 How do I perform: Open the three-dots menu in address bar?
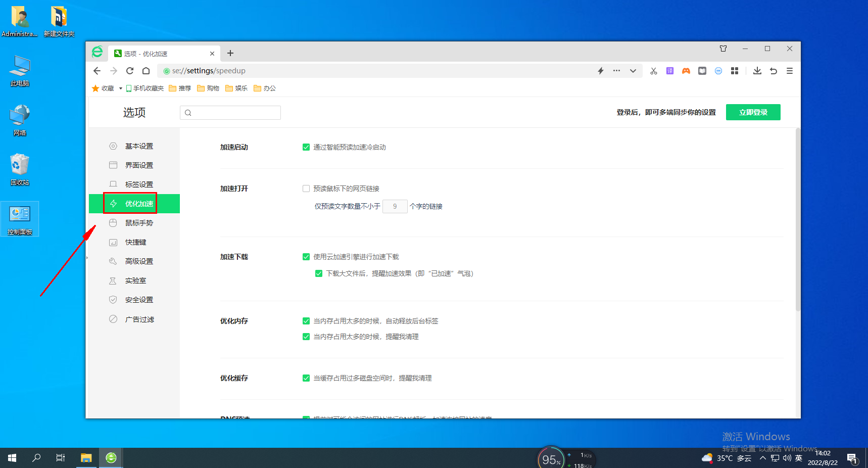click(x=616, y=71)
